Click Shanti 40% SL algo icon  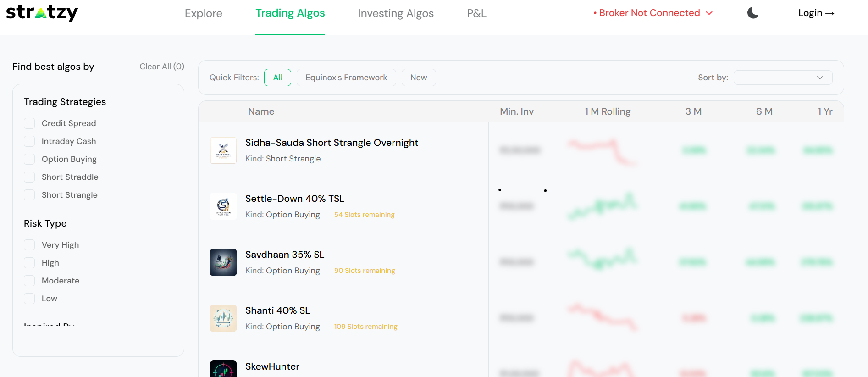pyautogui.click(x=223, y=318)
